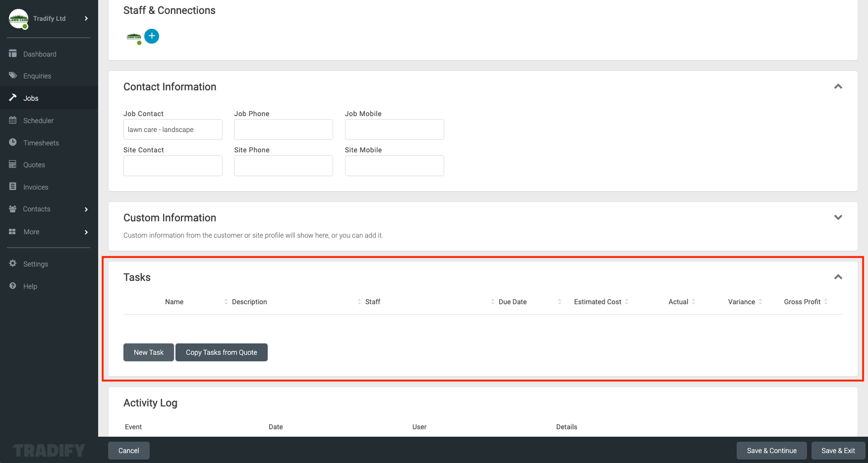868x463 pixels.
Task: Open the Dashboard from the sidebar icon
Action: [x=12, y=54]
